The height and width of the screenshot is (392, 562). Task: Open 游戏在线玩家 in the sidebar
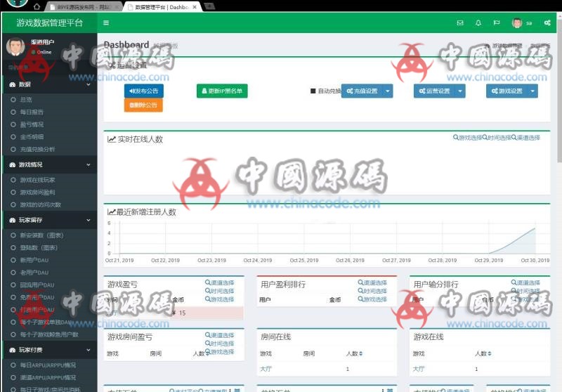pyautogui.click(x=37, y=180)
